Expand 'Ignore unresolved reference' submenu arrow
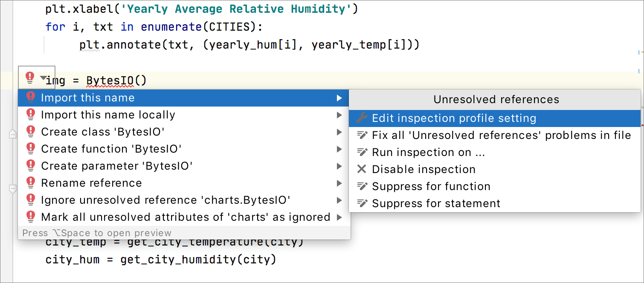644x283 pixels. pyautogui.click(x=339, y=200)
